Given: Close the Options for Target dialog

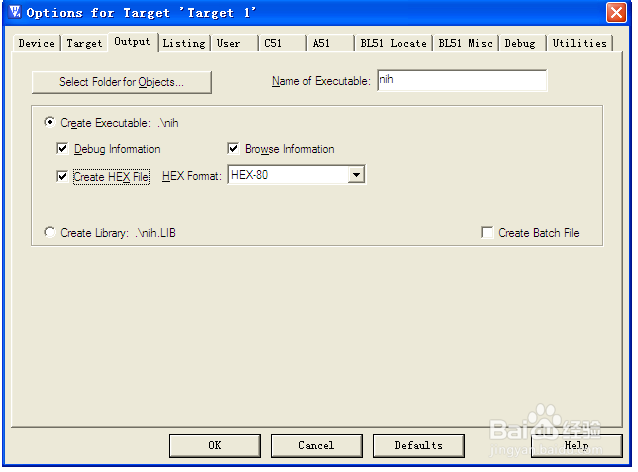Looking at the screenshot, I should coord(616,12).
